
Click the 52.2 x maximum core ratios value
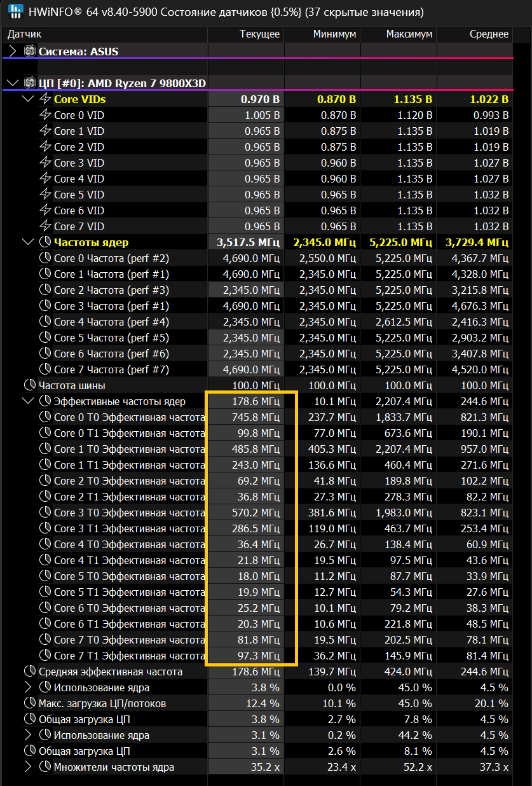418,766
